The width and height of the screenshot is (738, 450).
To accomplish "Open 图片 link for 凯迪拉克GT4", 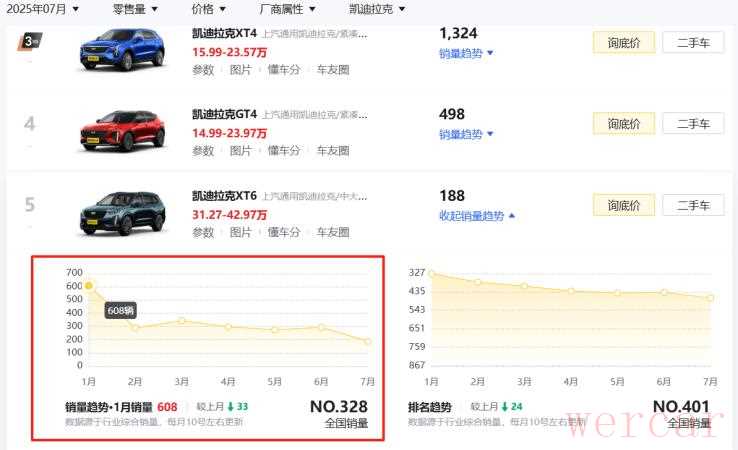I will tap(241, 151).
